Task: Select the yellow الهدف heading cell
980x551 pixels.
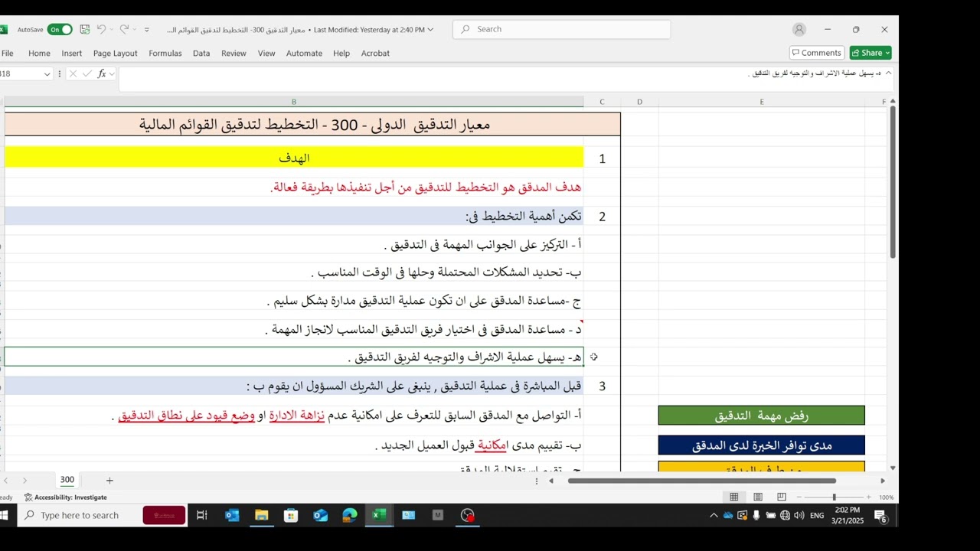Action: point(294,158)
